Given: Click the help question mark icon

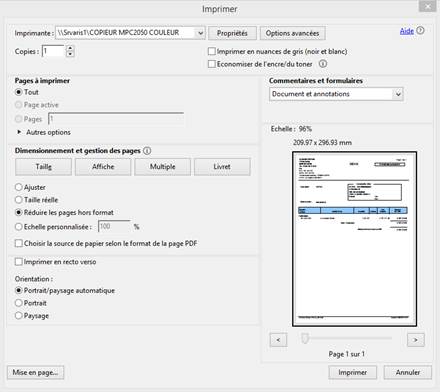Looking at the screenshot, I should pyautogui.click(x=420, y=31).
